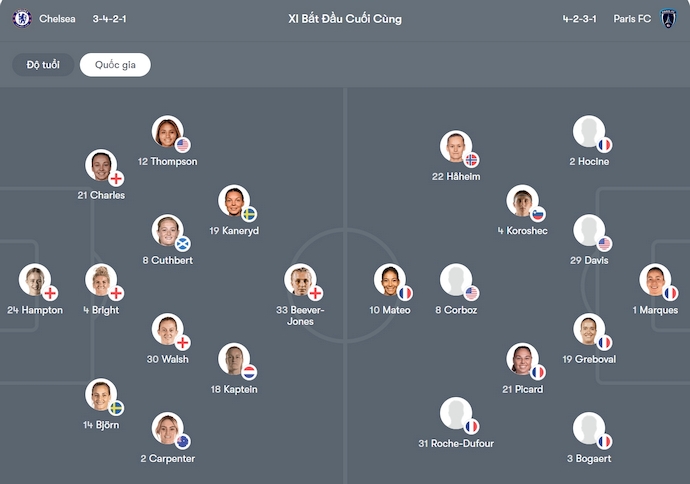The image size is (690, 484).
Task: Click the Slovenia flag on Koroshec
Action: coord(537,214)
